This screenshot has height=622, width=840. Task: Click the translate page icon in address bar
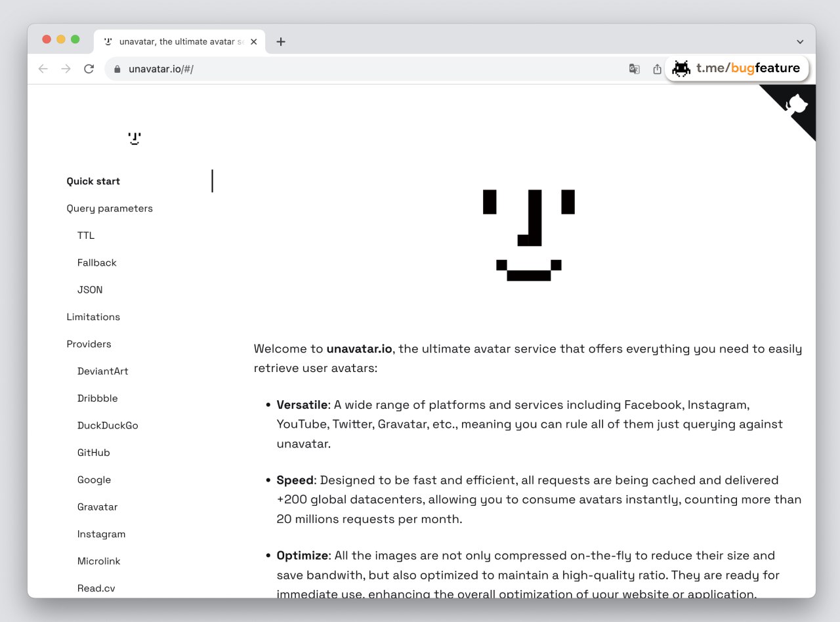634,69
